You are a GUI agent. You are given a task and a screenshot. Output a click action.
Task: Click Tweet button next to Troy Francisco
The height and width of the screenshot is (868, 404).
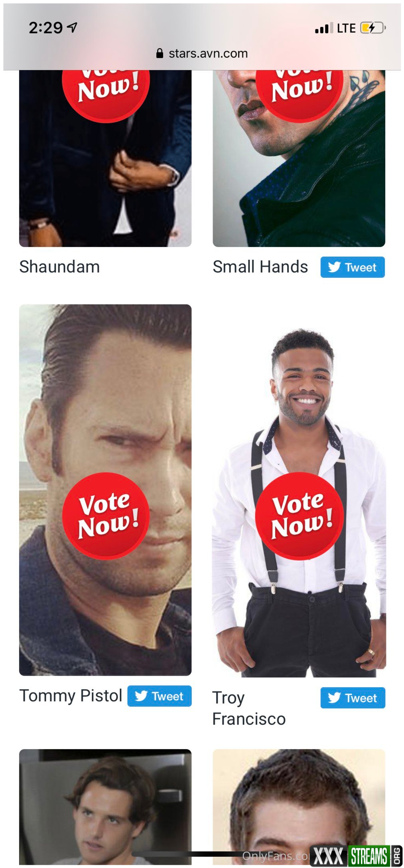point(353,698)
